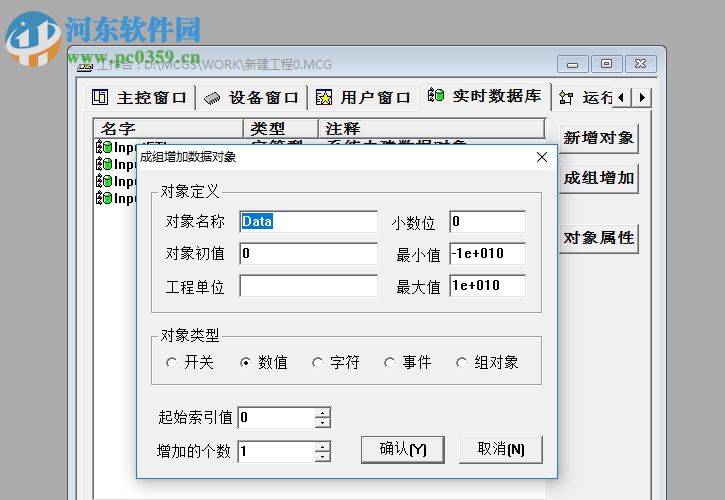
Task: Click the empty 工程单位 input field
Action: [x=308, y=286]
